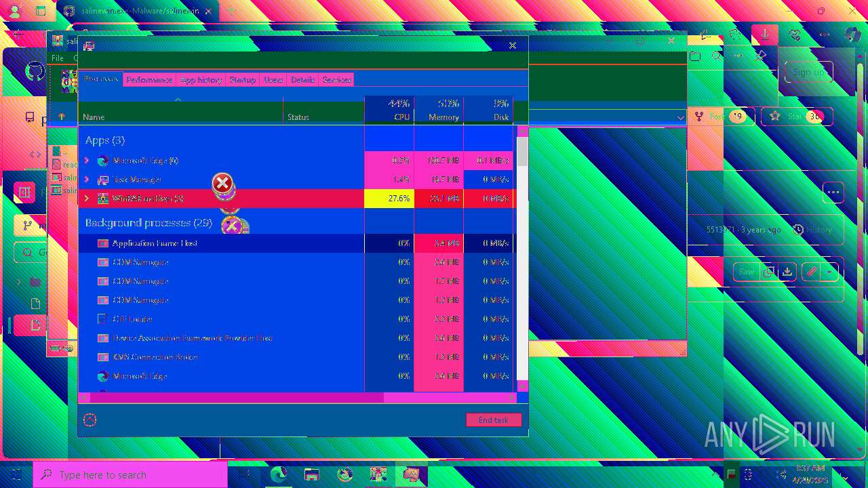This screenshot has height=488, width=868.
Task: Click Task Manager's horizontal scrollbar
Action: coord(297,398)
